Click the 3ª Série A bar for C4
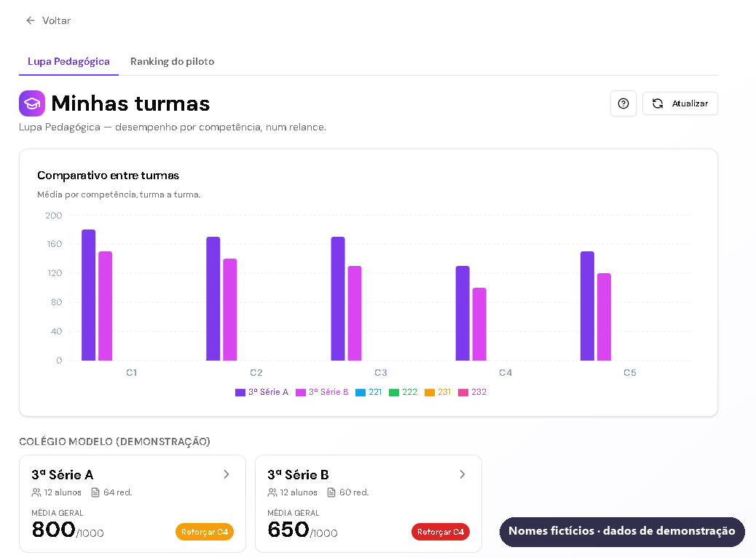Screen dimensions: 756x558 (x=462, y=313)
